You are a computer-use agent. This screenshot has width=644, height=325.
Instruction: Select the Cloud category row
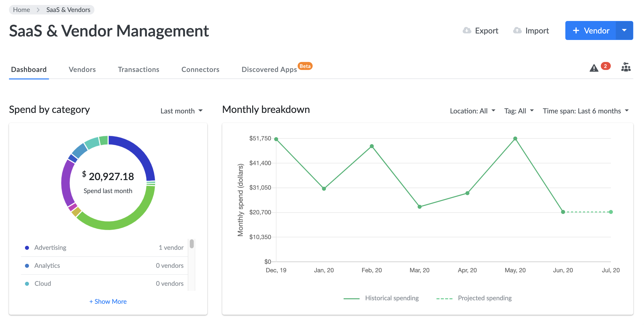point(104,284)
